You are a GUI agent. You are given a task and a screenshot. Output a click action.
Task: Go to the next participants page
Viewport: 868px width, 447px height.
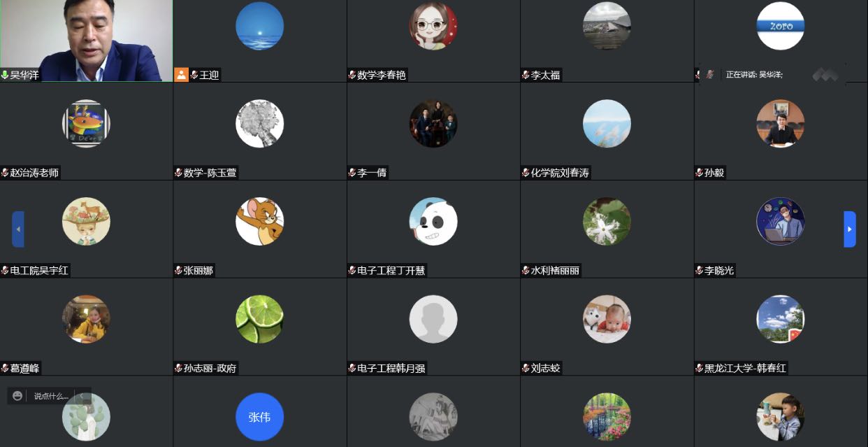click(x=850, y=229)
